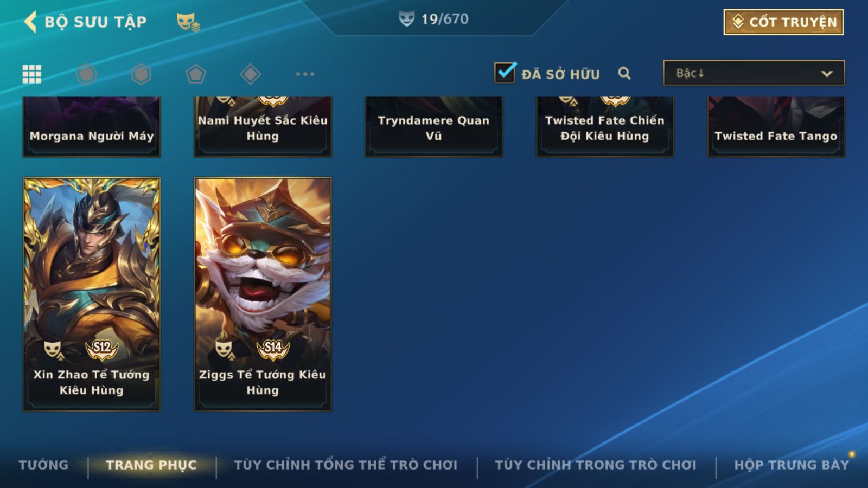
Task: Select the all-skins grid filter icon
Action: (x=32, y=74)
